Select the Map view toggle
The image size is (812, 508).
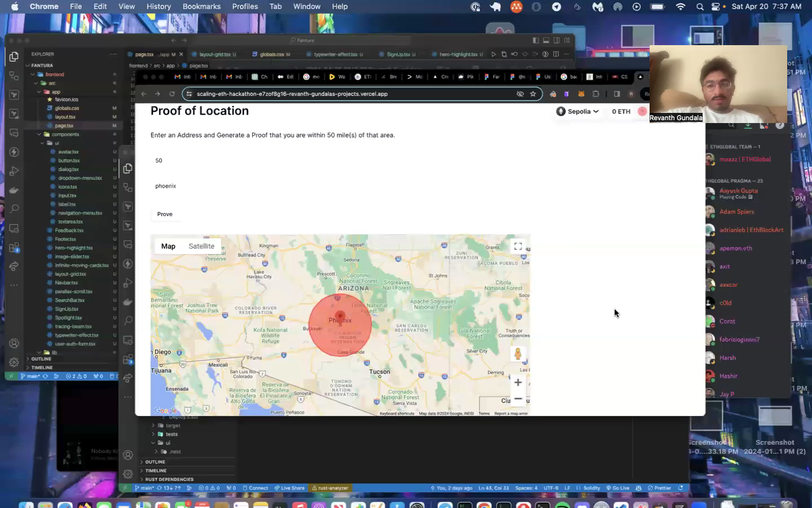click(168, 246)
